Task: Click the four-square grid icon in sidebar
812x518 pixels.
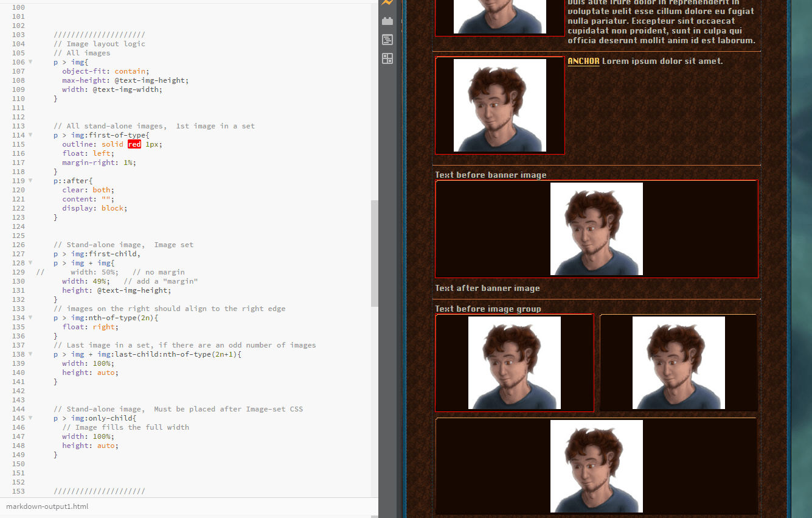Action: tap(387, 58)
